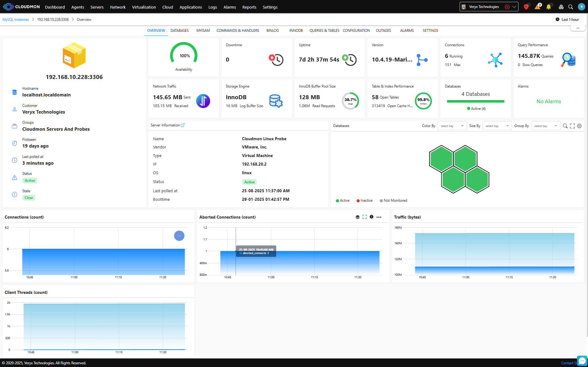Open the Color By dropdown
Image resolution: width=588 pixels, height=367 pixels.
452,126
